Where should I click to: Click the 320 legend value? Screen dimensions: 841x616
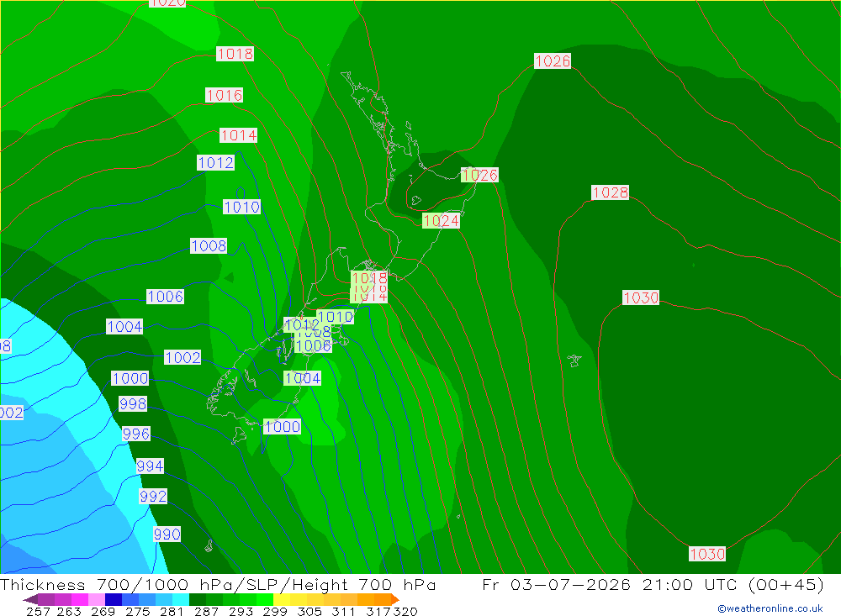[405, 611]
